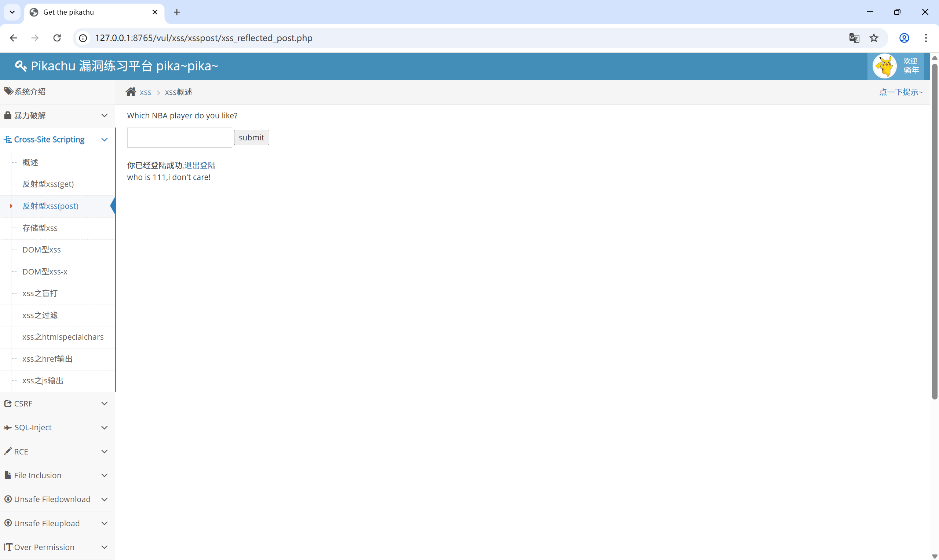Click the Pikachu avatar image

[884, 66]
